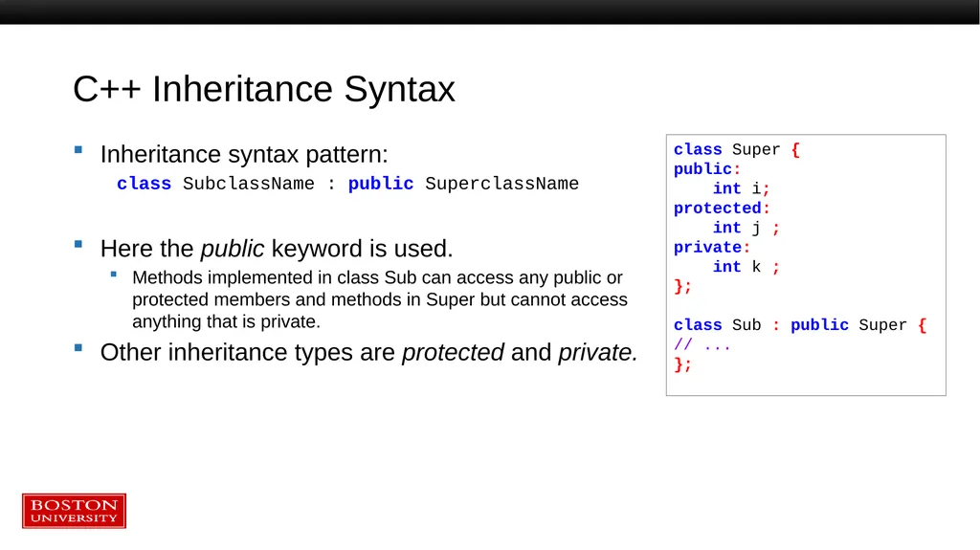The image size is (980, 550).
Task: Click the code line "int i;"
Action: pyautogui.click(x=742, y=188)
